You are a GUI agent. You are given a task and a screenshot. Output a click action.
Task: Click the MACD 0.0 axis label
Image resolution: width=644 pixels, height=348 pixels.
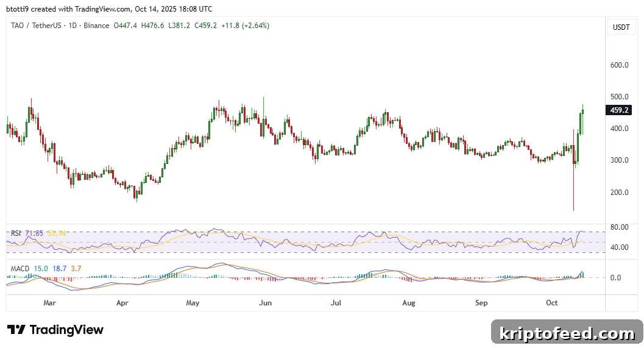click(x=615, y=278)
